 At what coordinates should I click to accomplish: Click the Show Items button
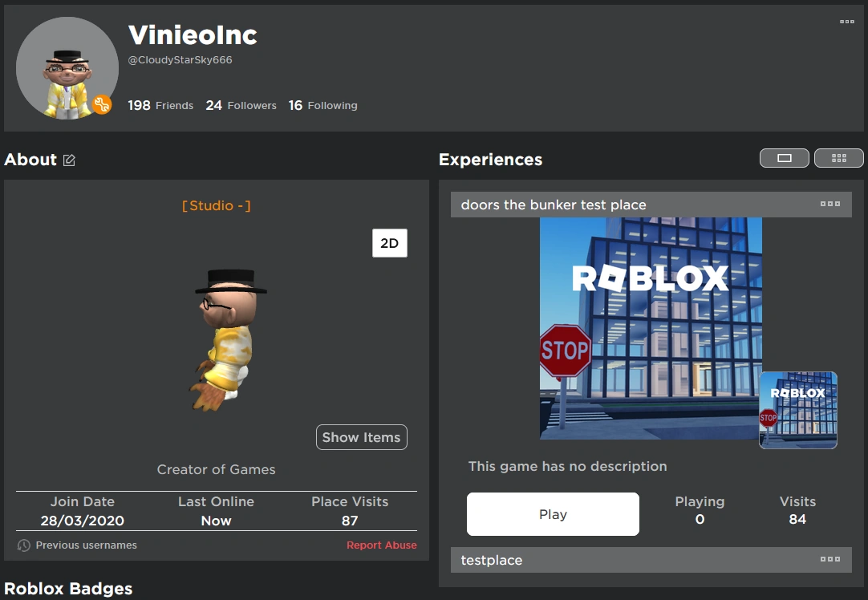point(361,437)
